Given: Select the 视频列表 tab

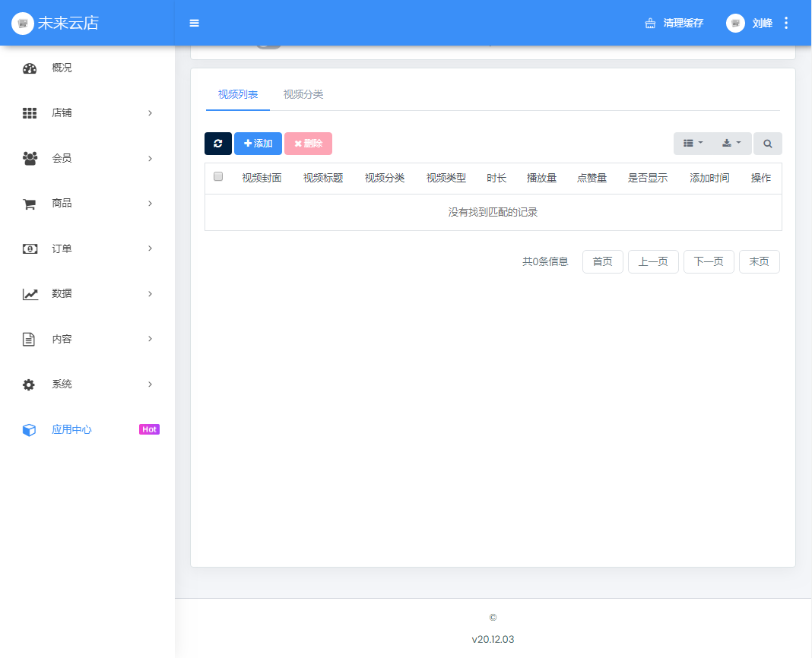Looking at the screenshot, I should [x=238, y=94].
